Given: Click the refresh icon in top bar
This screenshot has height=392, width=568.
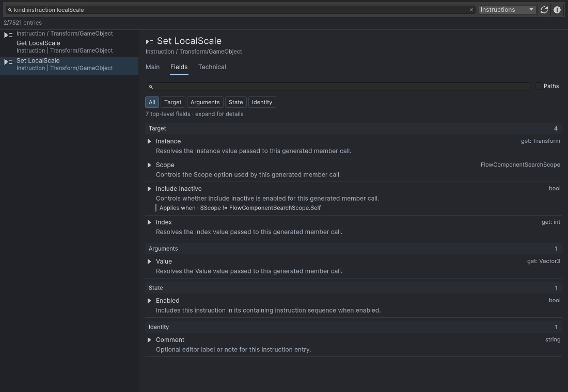Looking at the screenshot, I should tap(544, 10).
